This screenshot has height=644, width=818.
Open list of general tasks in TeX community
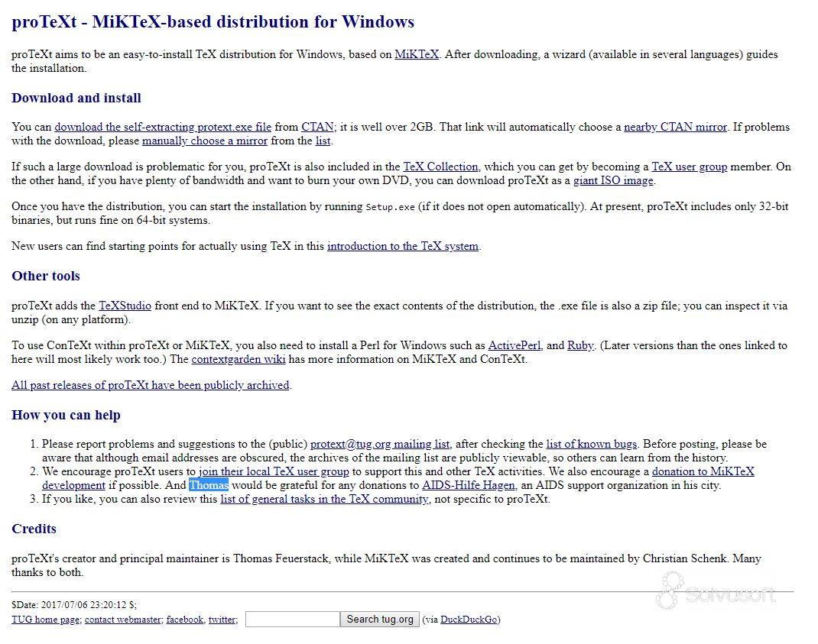click(x=324, y=499)
